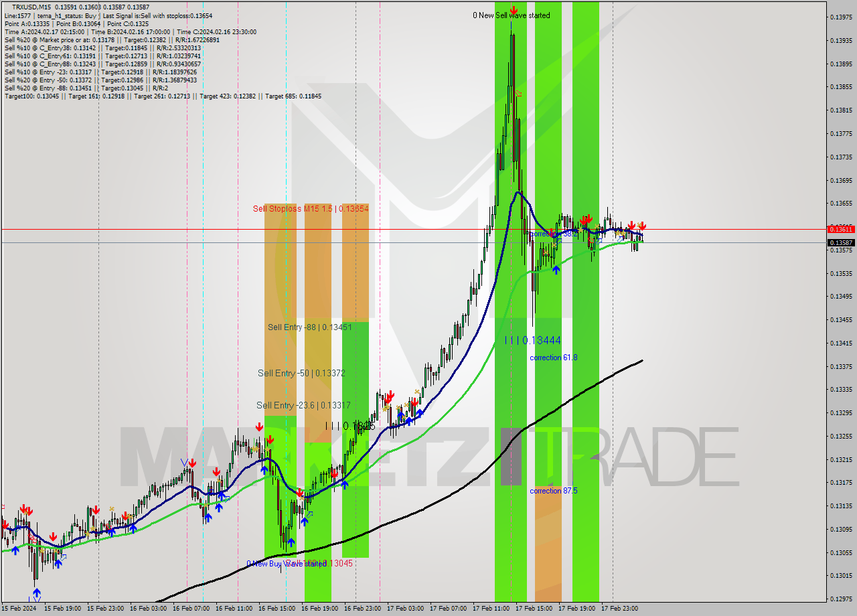This screenshot has width=857, height=616.
Task: Select the '16 Feb 03:00' time label
Action: click(148, 609)
